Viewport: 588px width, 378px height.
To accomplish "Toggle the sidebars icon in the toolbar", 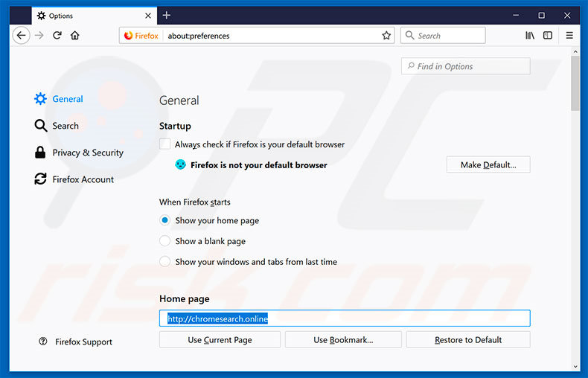I will click(548, 36).
